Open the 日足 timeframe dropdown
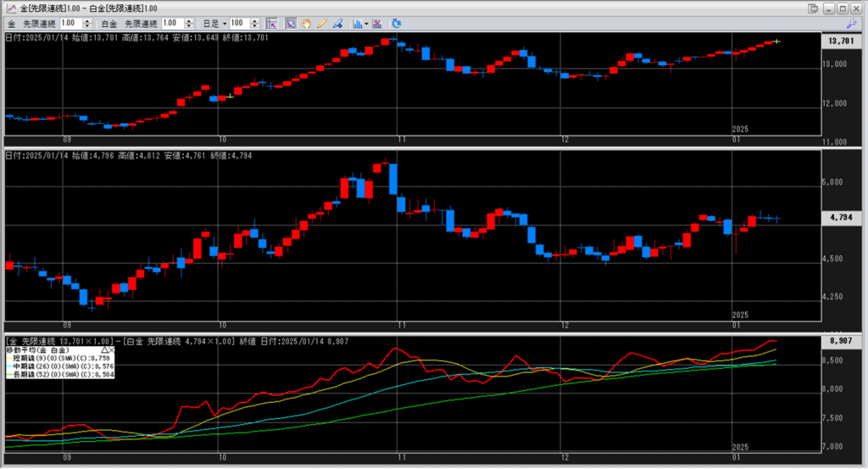The image size is (868, 469). (x=214, y=24)
